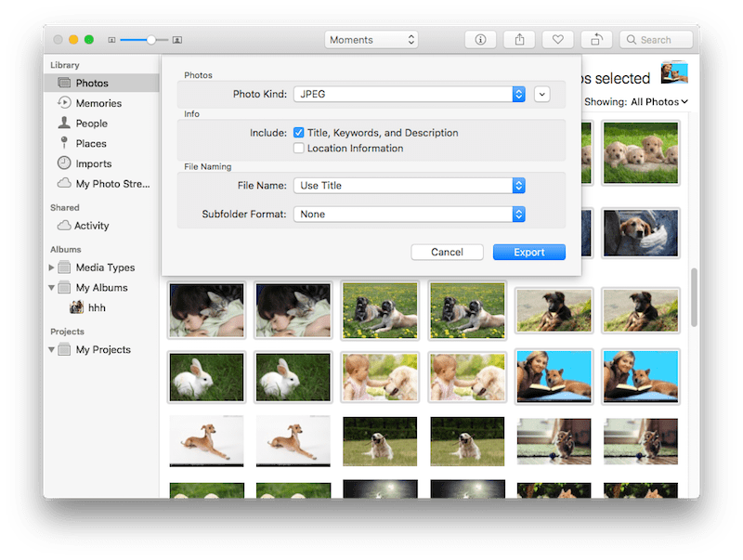743x560 pixels.
Task: Enable the Location Information checkbox
Action: (299, 149)
